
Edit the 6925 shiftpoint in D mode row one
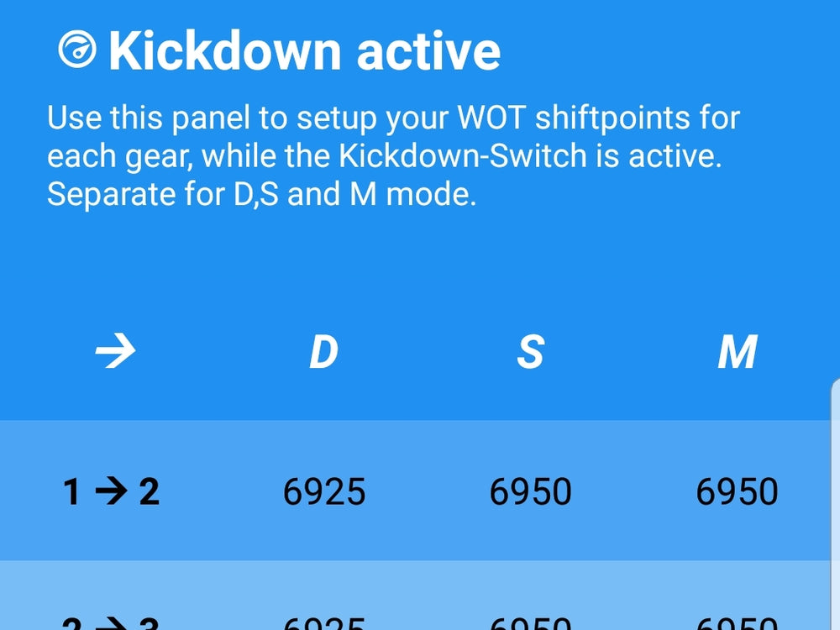(326, 492)
